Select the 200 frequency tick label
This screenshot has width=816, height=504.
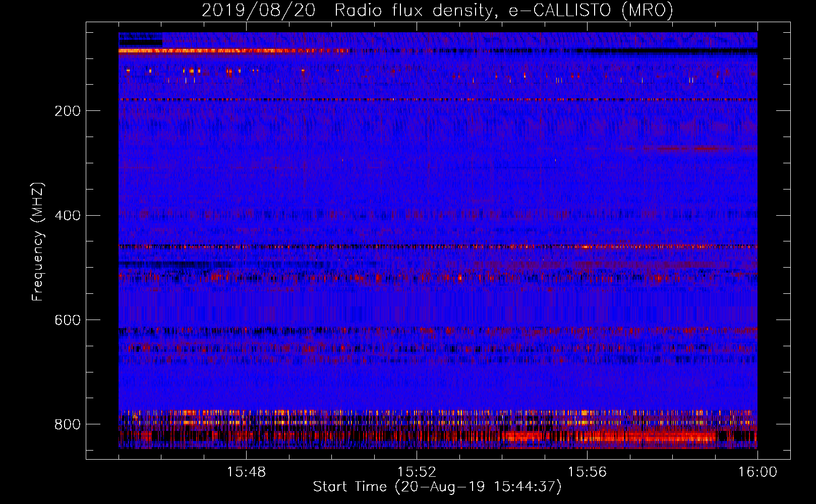pos(68,111)
